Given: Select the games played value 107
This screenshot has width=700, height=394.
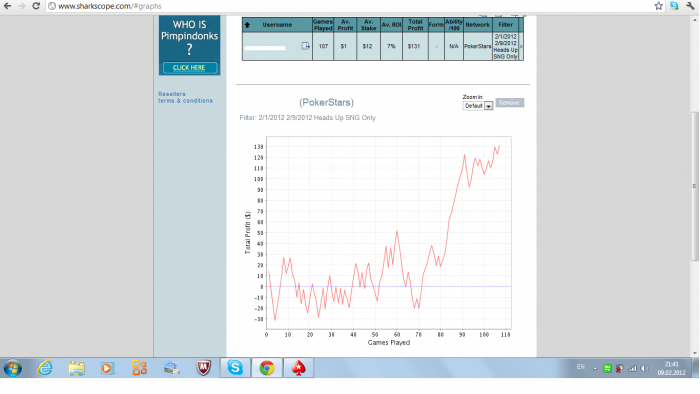Looking at the screenshot, I should [x=323, y=46].
